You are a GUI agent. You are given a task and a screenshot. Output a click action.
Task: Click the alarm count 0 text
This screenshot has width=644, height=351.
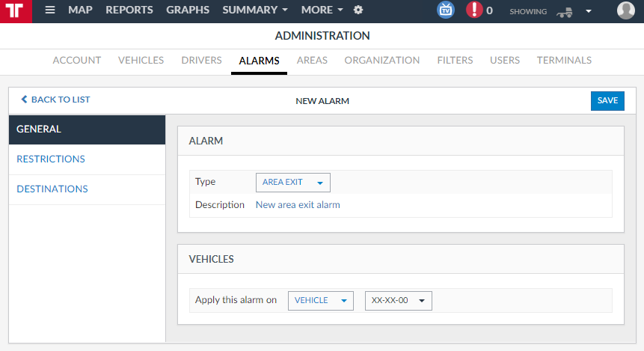click(489, 10)
